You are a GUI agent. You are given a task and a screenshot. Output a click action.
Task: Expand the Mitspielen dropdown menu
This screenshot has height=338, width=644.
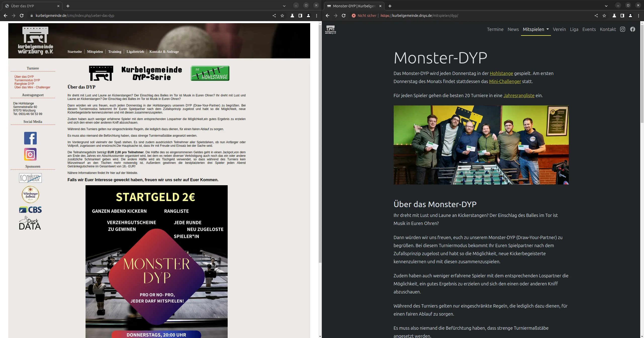pos(536,29)
